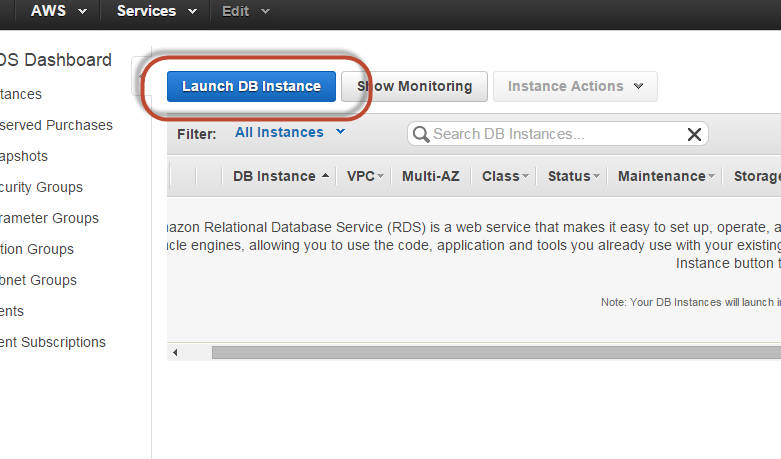
Task: Open RDS Dashboard in sidebar
Action: coord(56,60)
